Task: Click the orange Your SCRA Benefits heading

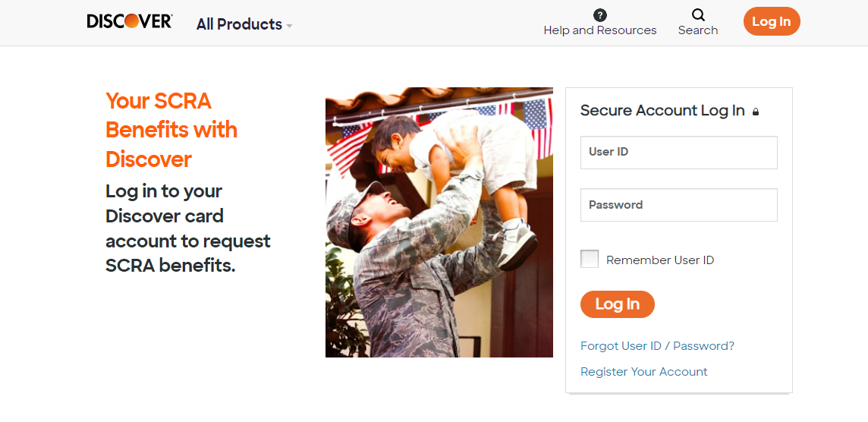Action: pyautogui.click(x=171, y=130)
